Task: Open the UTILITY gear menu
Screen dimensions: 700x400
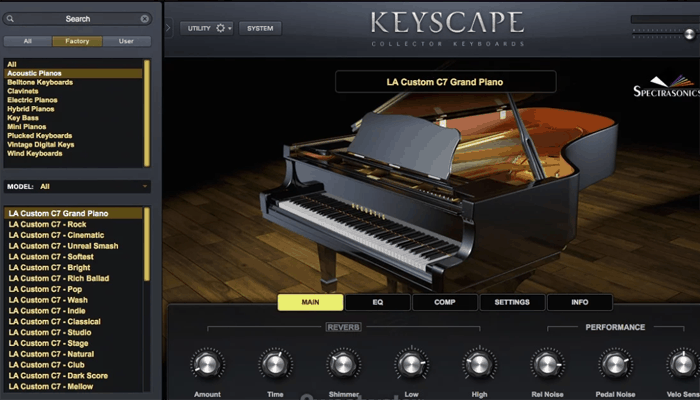Action: click(x=206, y=28)
